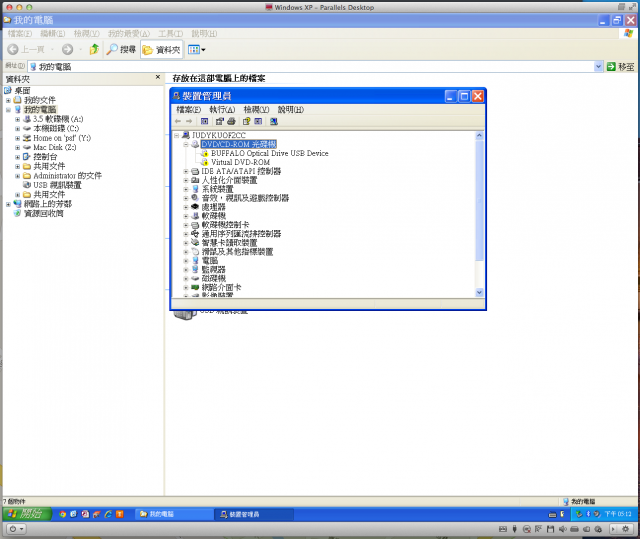Image resolution: width=640 pixels, height=539 pixels.
Task: Click the Go (移至) button
Action: 620,67
